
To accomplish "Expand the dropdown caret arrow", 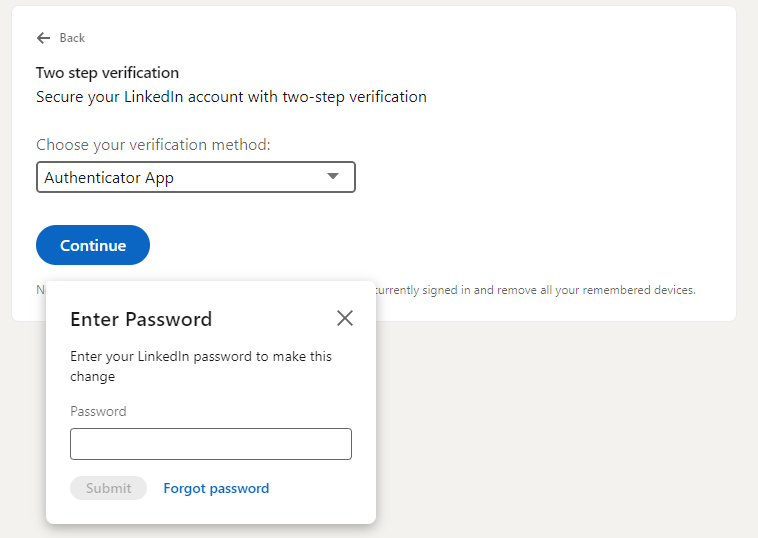I will click(334, 177).
